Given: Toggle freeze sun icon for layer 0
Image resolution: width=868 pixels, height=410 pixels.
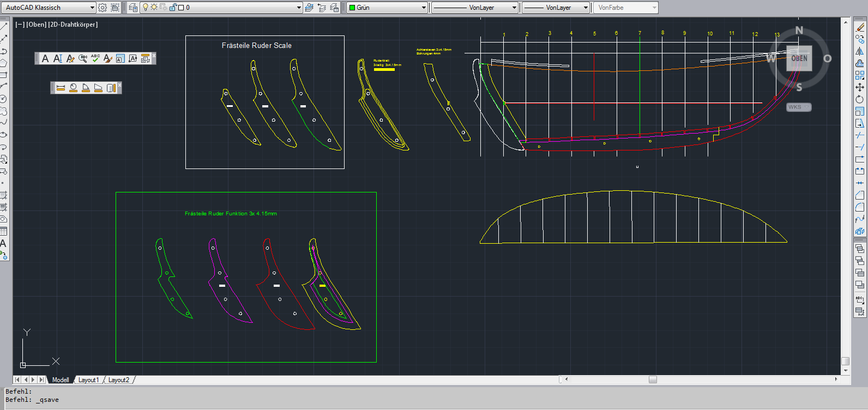Looking at the screenshot, I should (154, 8).
